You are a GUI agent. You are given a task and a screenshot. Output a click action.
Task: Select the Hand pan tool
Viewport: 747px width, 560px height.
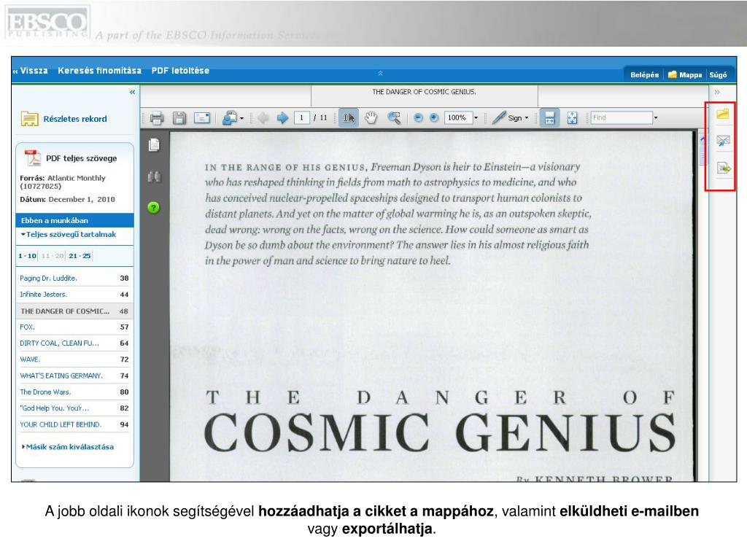click(371, 117)
